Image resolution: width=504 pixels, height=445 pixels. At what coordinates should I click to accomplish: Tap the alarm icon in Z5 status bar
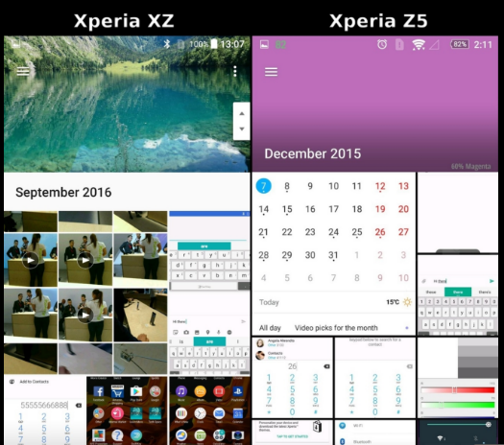coord(382,44)
